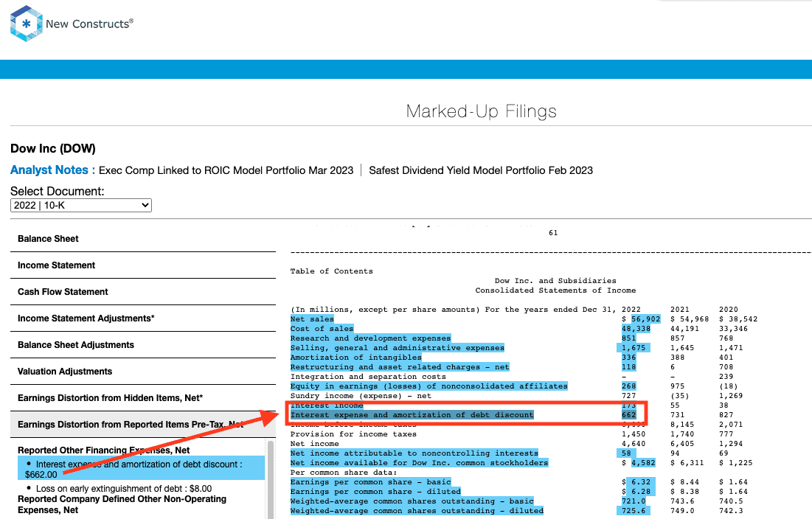Click Restructuring and asset related charges line
Screen dimensions: 812x519
(400, 367)
